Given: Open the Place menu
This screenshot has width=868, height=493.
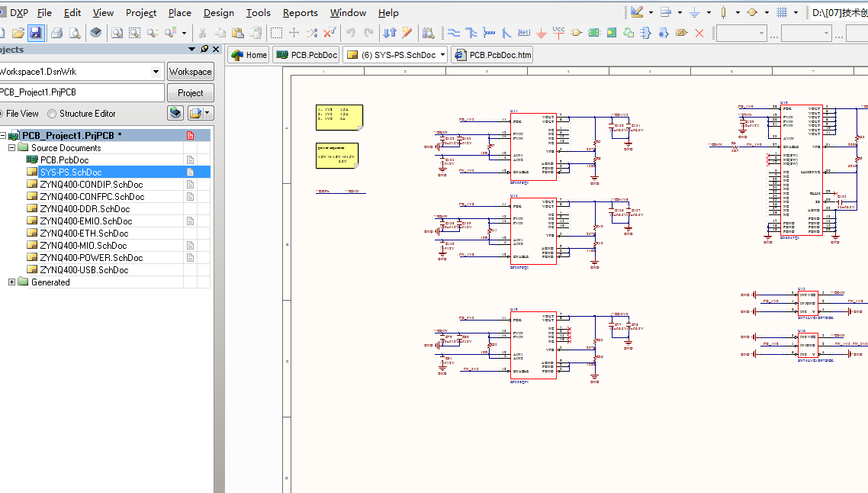Looking at the screenshot, I should 180,13.
